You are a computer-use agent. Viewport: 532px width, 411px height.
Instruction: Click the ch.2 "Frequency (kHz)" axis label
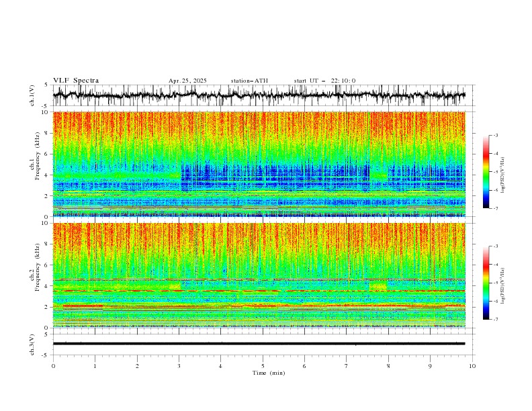pos(38,267)
